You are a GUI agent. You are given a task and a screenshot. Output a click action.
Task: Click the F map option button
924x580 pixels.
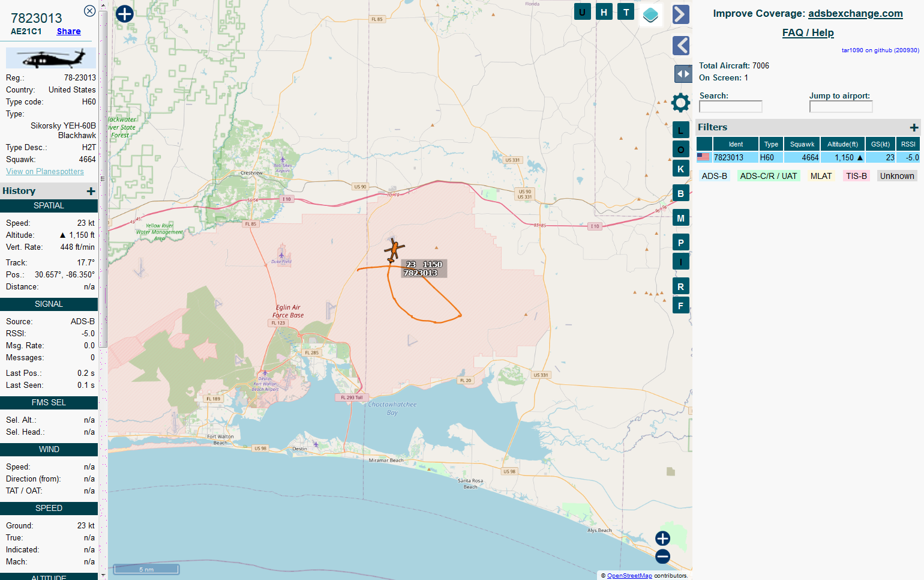pyautogui.click(x=680, y=306)
